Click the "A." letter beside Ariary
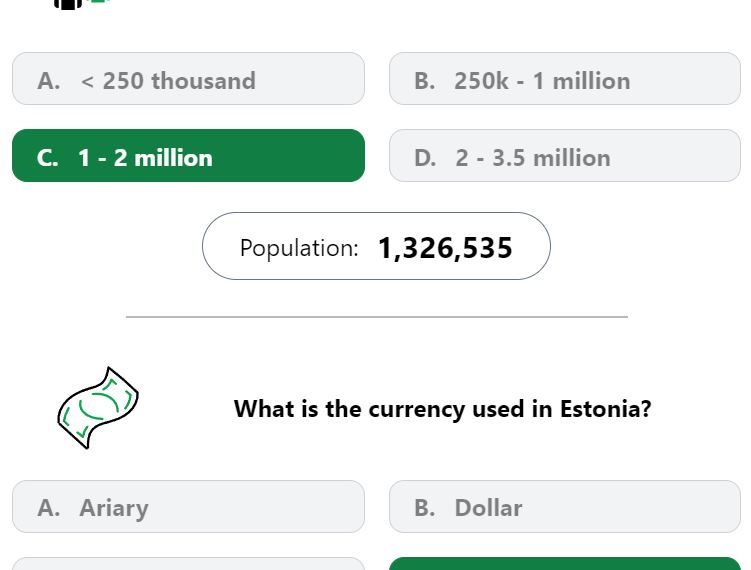The image size is (751, 570). coord(48,508)
